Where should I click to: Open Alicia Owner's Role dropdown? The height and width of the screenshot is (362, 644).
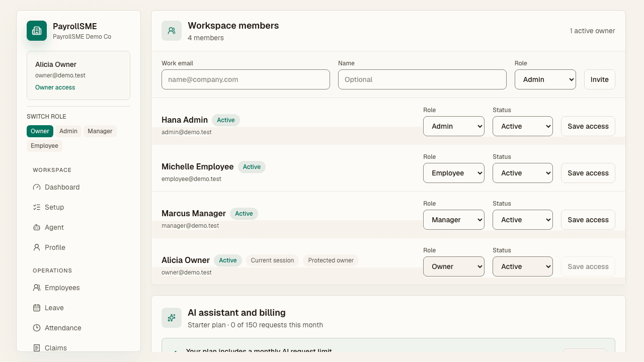[454, 266]
